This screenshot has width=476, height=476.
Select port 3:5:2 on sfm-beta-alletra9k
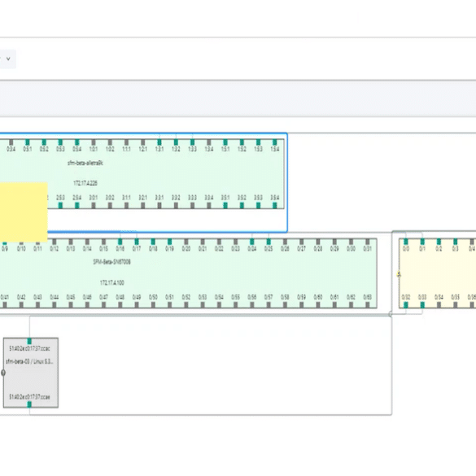(242, 206)
